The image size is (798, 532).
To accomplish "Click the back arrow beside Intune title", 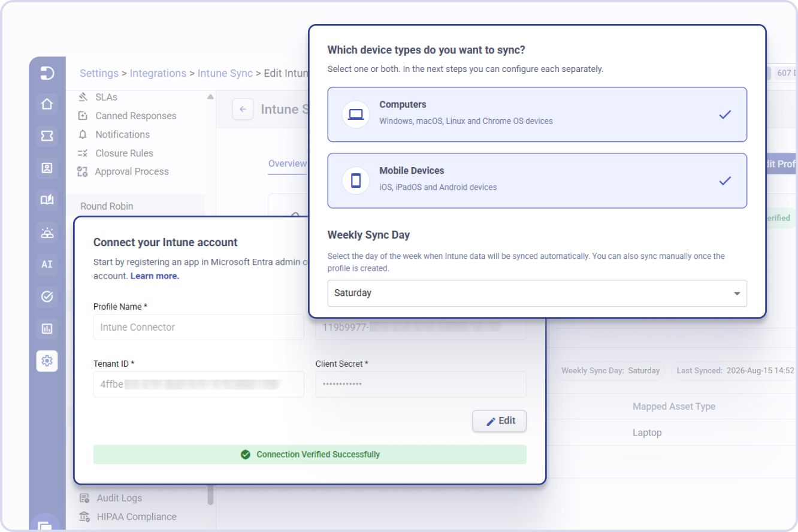I will [243, 109].
